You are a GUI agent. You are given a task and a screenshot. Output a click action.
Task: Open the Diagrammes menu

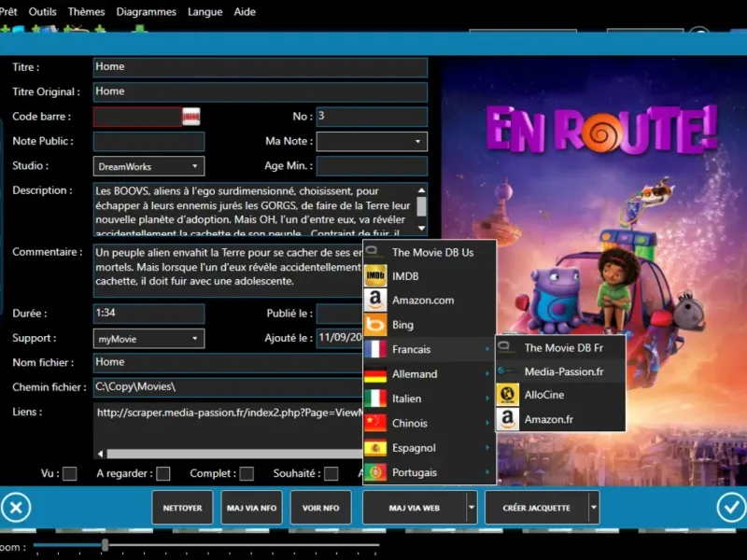[x=147, y=12]
